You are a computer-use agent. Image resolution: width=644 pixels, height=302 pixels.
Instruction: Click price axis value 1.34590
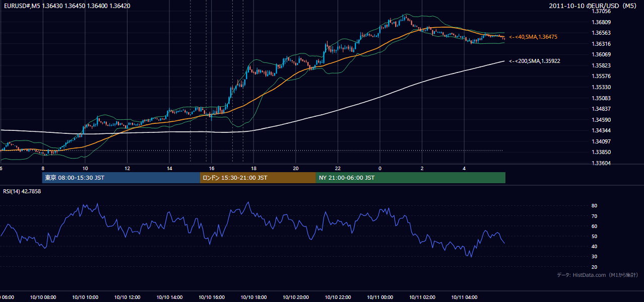pyautogui.click(x=602, y=120)
